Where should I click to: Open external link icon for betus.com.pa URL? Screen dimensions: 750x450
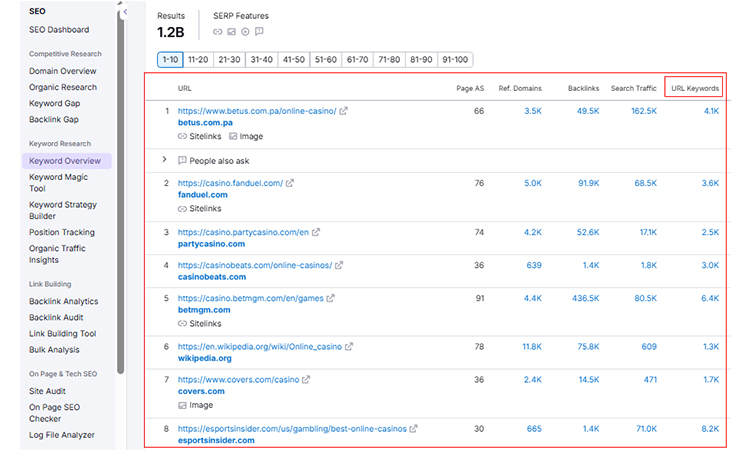(x=343, y=111)
